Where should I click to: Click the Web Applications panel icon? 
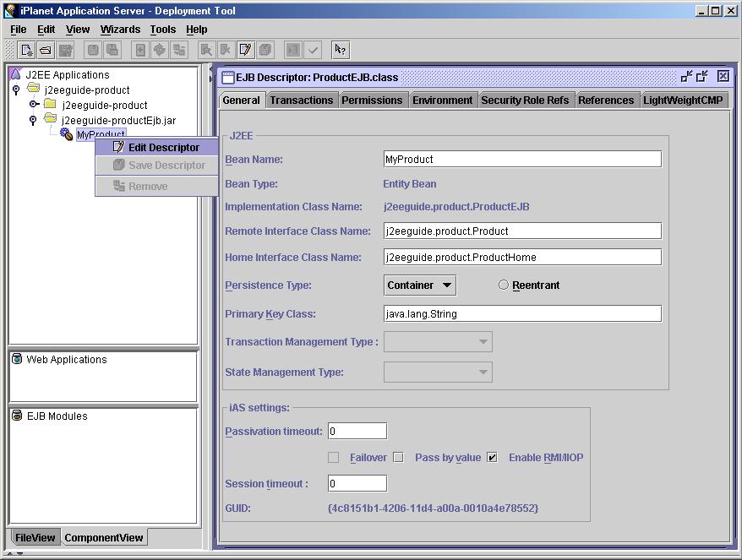(x=17, y=359)
